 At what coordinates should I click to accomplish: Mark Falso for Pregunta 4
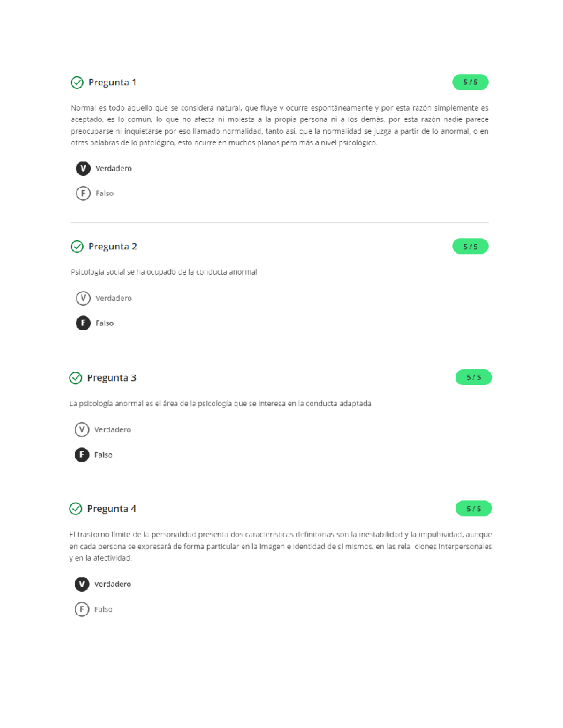(82, 609)
